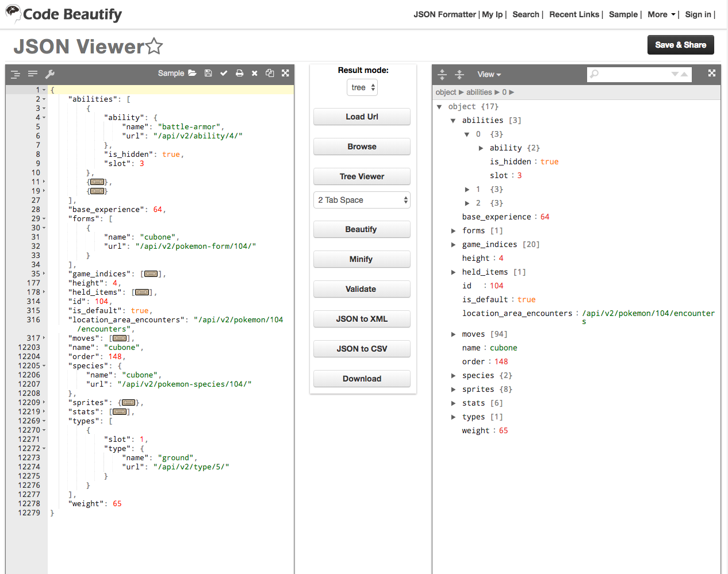Open Search in the top navigation
The height and width of the screenshot is (574, 728).
[526, 14]
